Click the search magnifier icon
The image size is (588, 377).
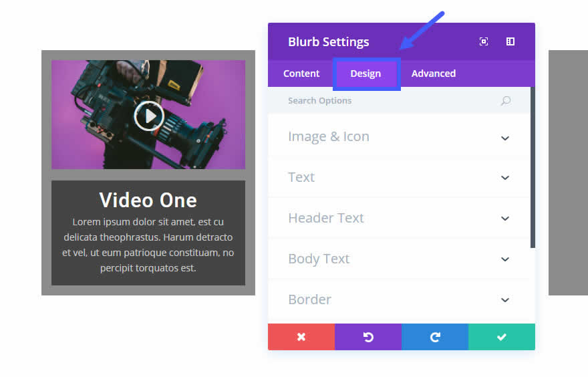(x=506, y=100)
